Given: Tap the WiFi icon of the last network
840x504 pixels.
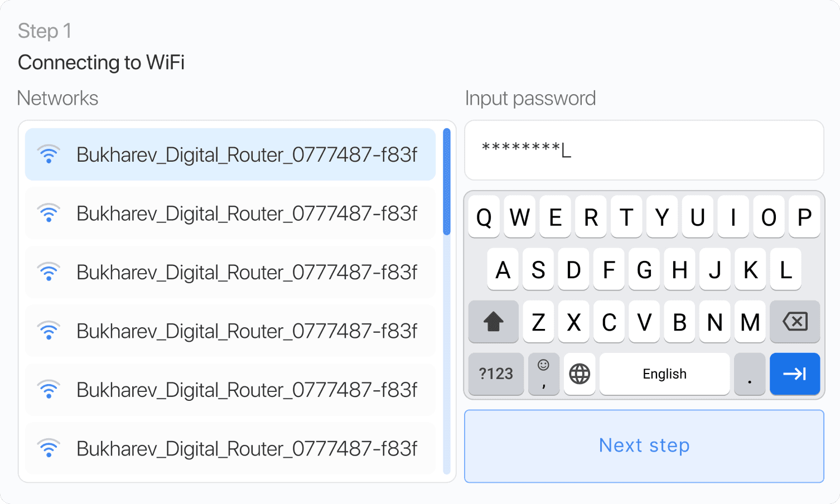Looking at the screenshot, I should pyautogui.click(x=49, y=448).
